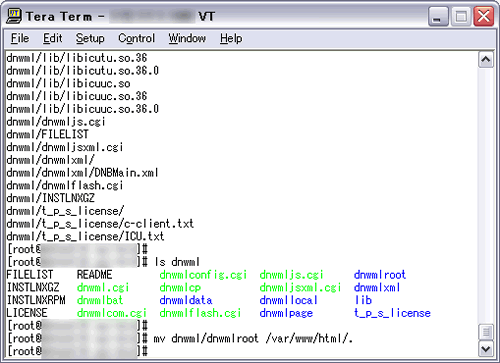Click the mv dnwml/dnwmlroot command line
The width and height of the screenshot is (500, 363).
253,338
